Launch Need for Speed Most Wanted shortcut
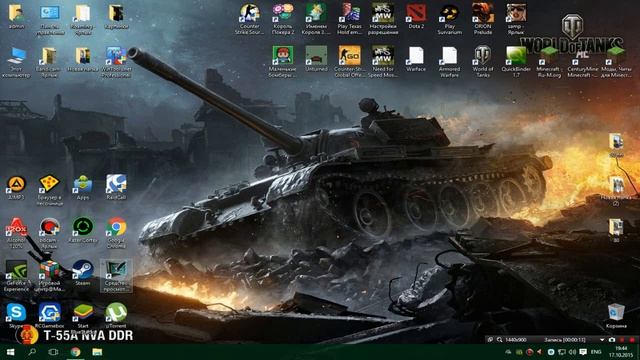Image resolution: width=640 pixels, height=360 pixels. (x=383, y=62)
